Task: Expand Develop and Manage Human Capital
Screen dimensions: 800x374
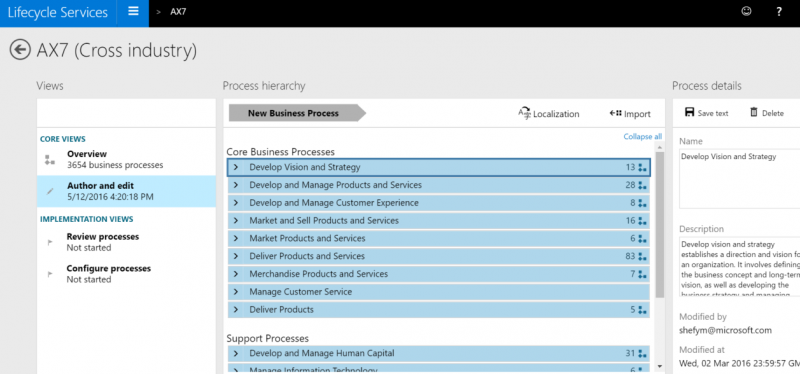Action: click(236, 354)
